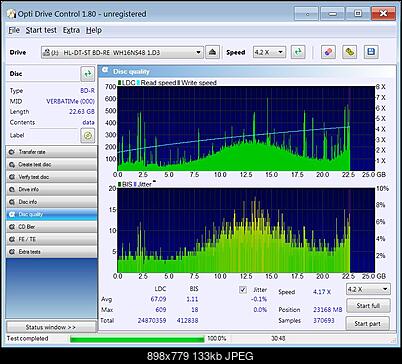
Task: Refresh disc info icon beside Disc heading
Action: click(x=88, y=74)
